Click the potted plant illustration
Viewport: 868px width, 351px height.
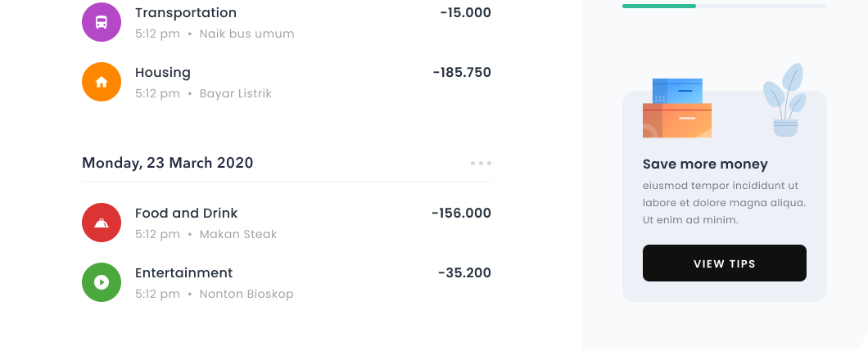784,100
